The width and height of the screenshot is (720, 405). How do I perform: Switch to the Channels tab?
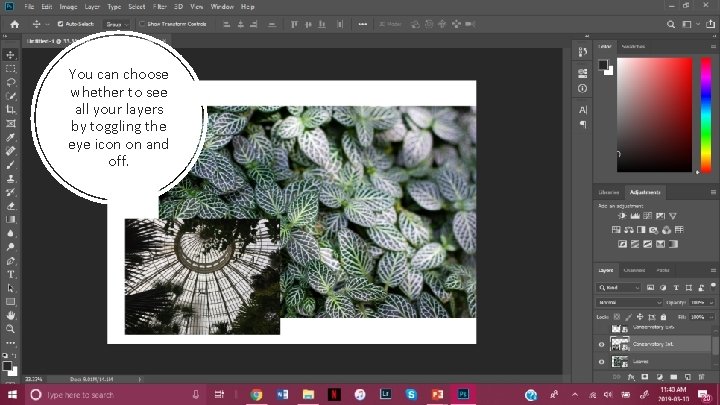(634, 270)
